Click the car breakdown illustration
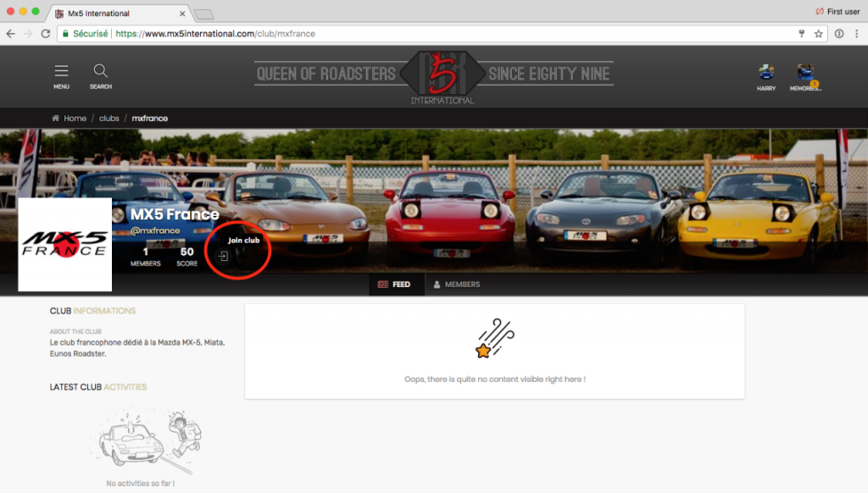 [x=145, y=441]
